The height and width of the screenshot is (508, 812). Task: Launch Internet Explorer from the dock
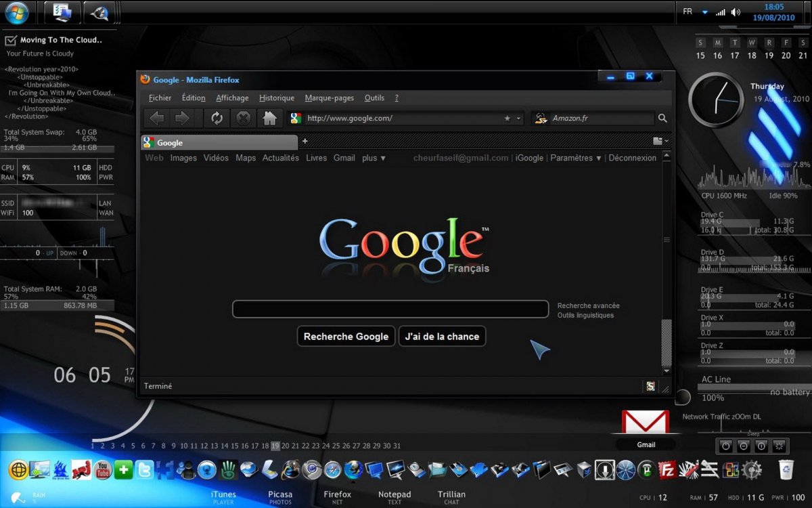coord(291,469)
